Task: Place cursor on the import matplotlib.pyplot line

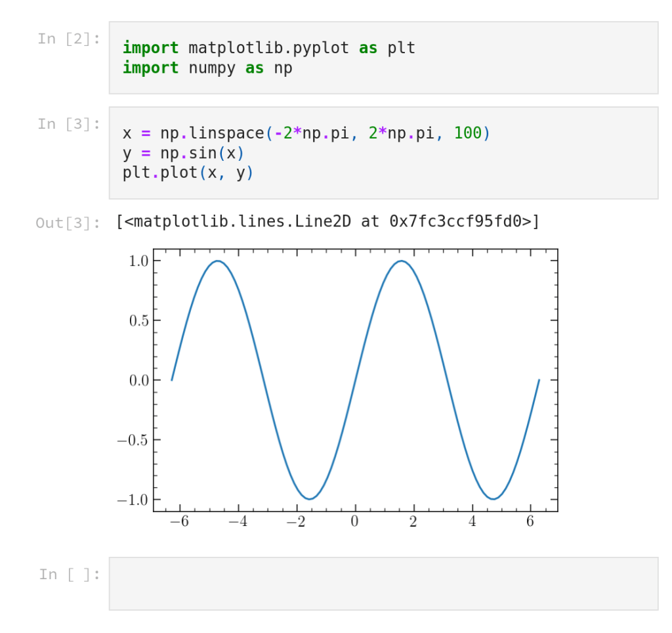Action: 269,48
